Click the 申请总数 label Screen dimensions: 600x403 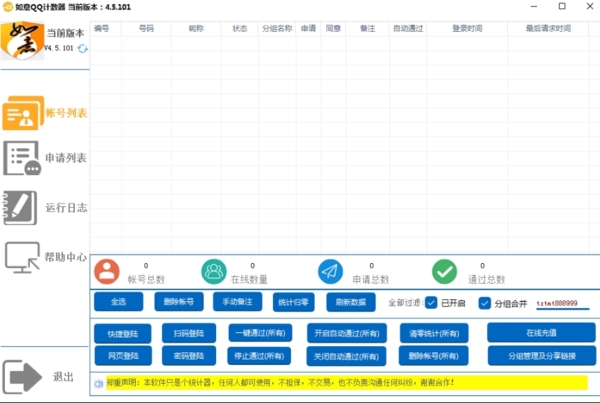(371, 279)
